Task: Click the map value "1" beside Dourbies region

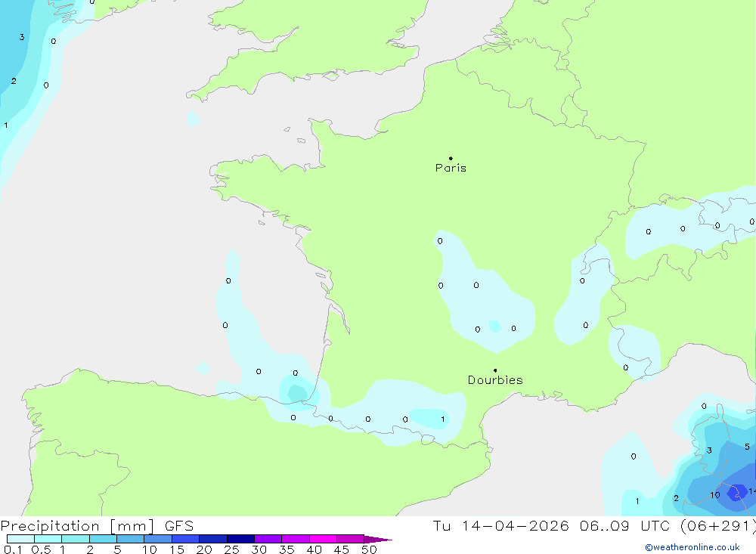Action: (x=442, y=419)
